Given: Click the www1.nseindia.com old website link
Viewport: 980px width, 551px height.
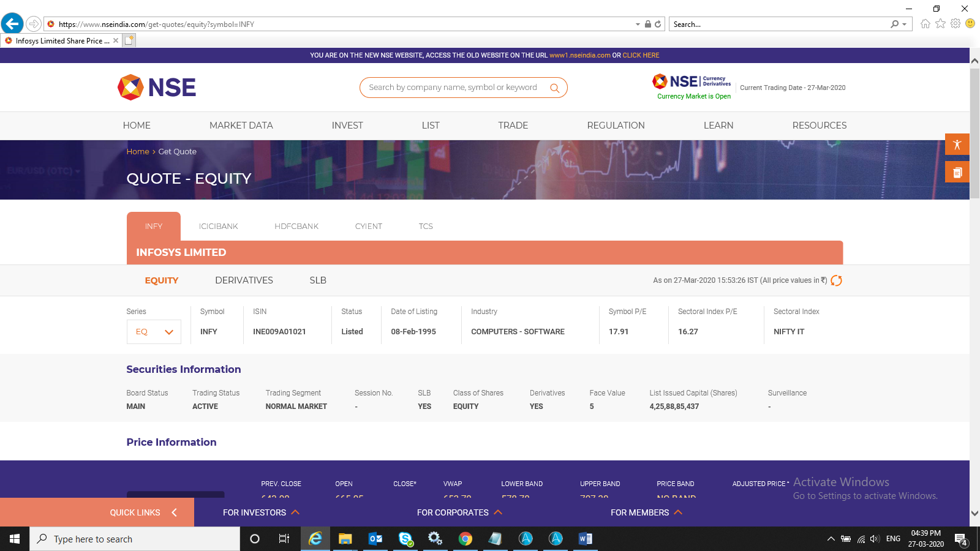Looking at the screenshot, I should [580, 55].
